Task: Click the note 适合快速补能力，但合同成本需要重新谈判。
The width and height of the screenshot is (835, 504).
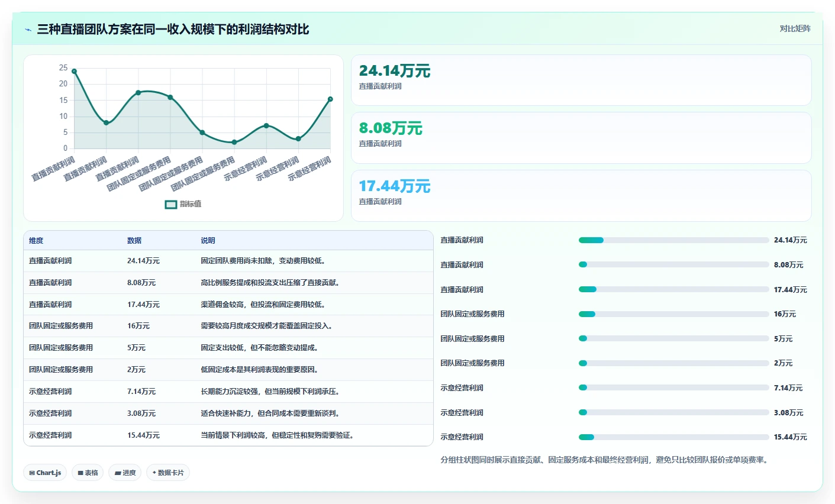Action: pyautogui.click(x=270, y=413)
